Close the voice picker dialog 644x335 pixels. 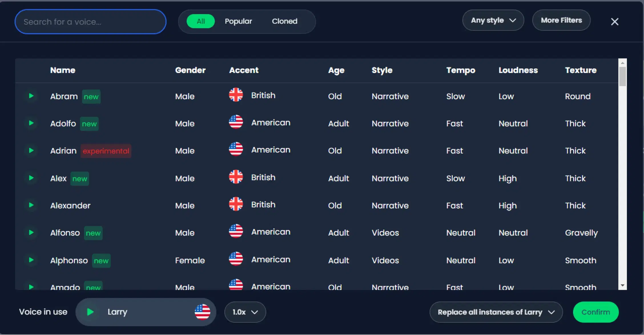[615, 22]
